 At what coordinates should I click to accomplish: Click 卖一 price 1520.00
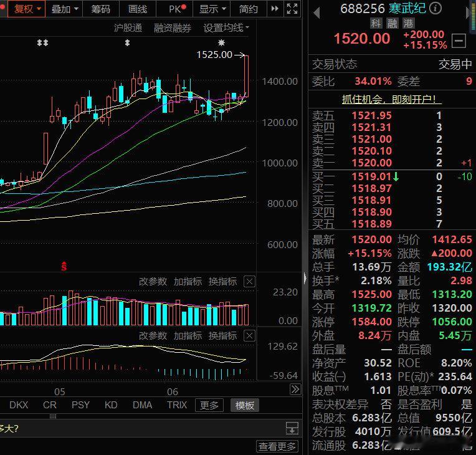(x=371, y=163)
